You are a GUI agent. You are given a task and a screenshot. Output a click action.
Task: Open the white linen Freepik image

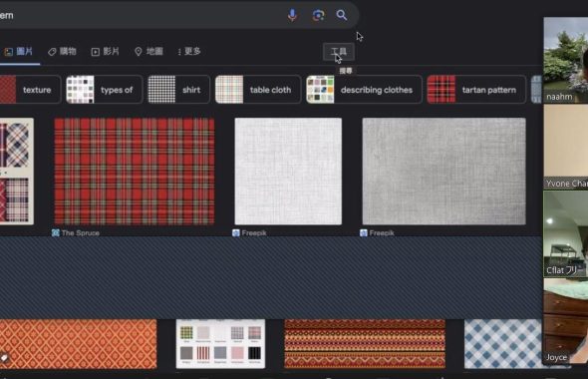click(288, 172)
